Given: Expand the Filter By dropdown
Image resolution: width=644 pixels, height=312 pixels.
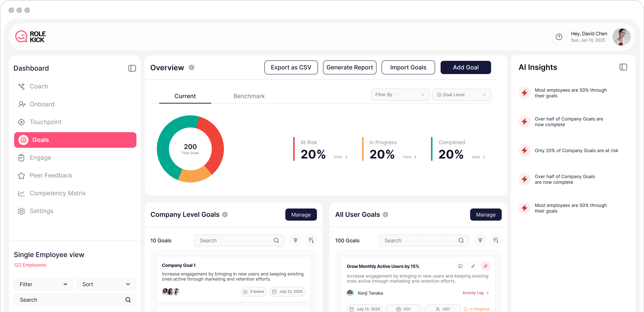Looking at the screenshot, I should 400,95.
